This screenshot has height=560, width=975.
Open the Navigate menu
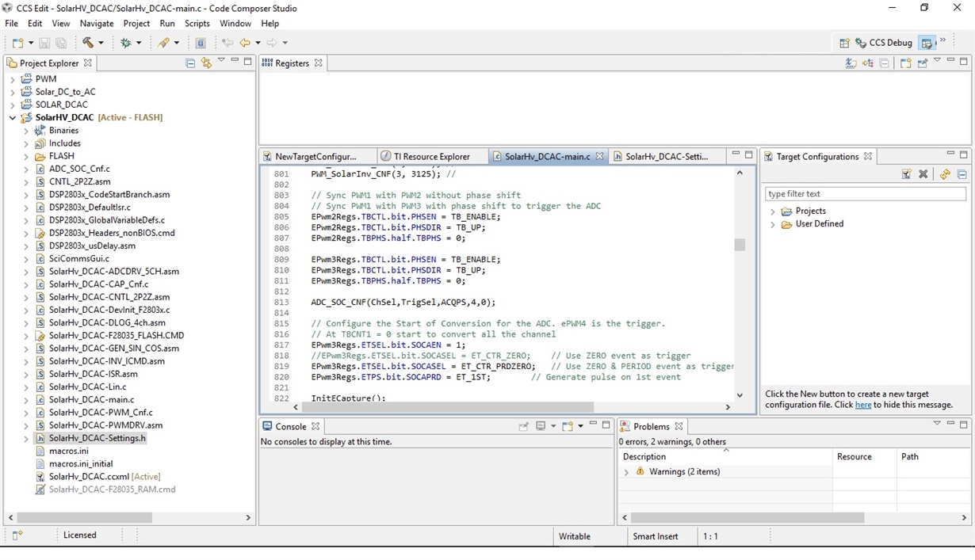click(97, 24)
